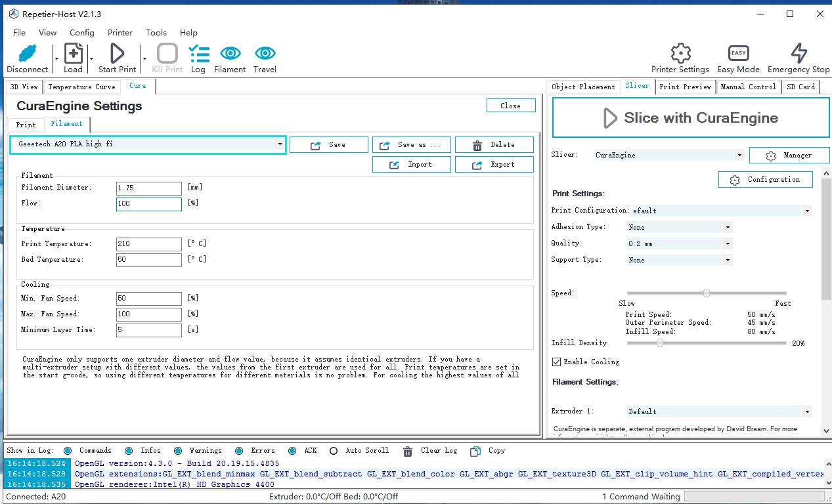Switch to Easy Mode
This screenshot has width=832, height=504.
tap(738, 54)
